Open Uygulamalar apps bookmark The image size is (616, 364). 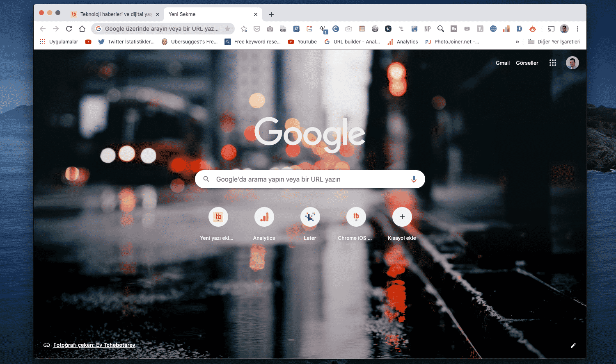59,42
